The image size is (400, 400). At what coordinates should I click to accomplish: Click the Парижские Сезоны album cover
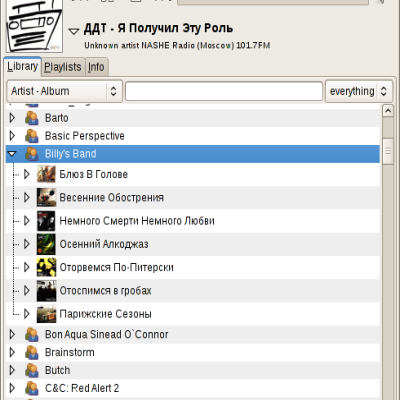(46, 314)
